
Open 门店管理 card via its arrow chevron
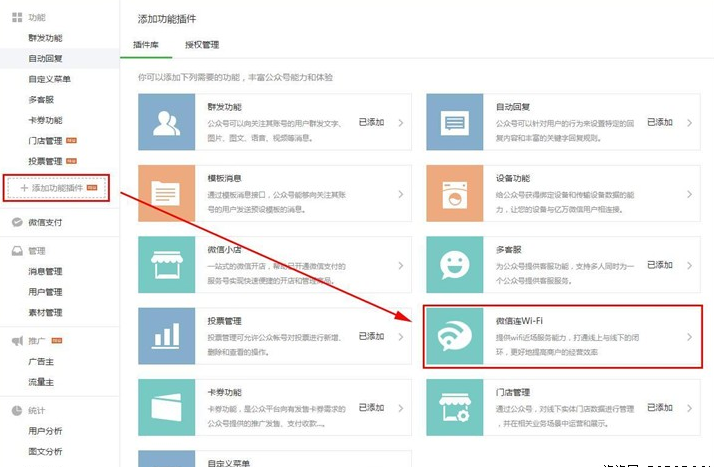[689, 408]
